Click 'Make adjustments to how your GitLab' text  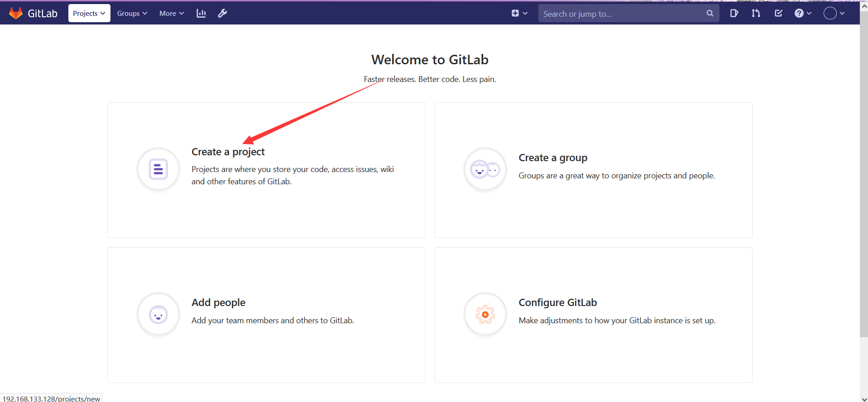(x=617, y=321)
